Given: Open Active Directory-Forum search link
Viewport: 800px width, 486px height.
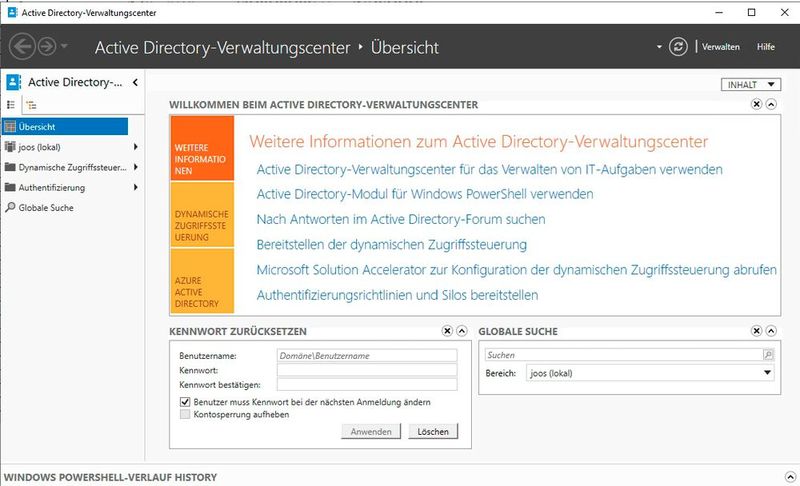Looking at the screenshot, I should point(401,219).
